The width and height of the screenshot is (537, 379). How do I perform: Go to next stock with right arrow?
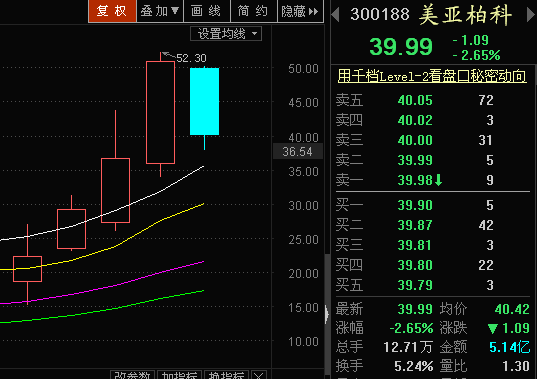pyautogui.click(x=531, y=14)
